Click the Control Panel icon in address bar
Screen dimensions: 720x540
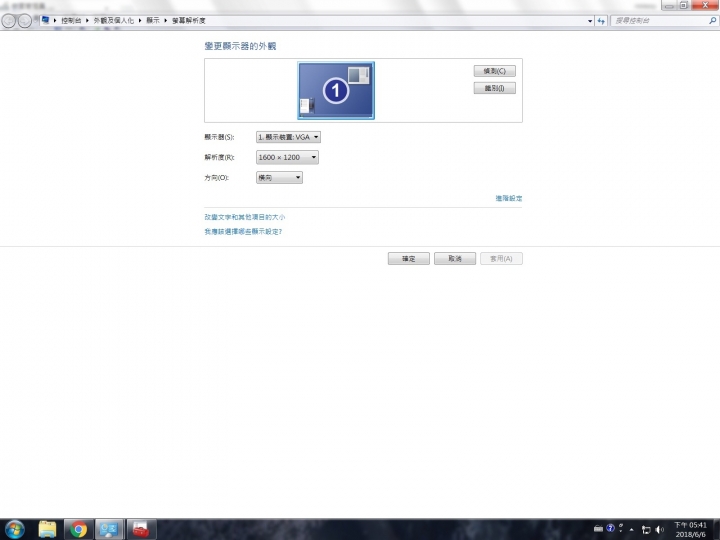45,20
